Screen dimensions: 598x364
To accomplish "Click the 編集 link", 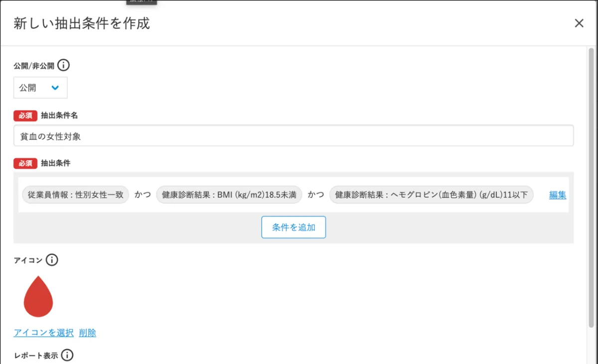I will tap(558, 195).
